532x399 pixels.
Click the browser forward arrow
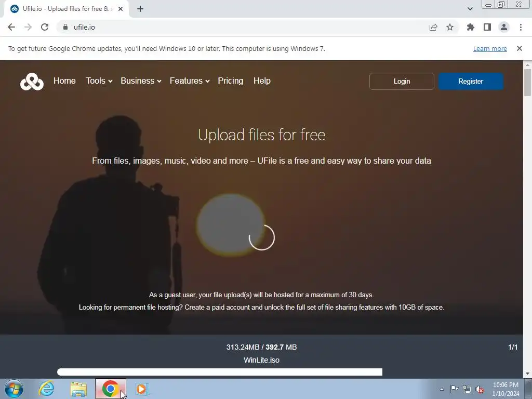(x=28, y=27)
